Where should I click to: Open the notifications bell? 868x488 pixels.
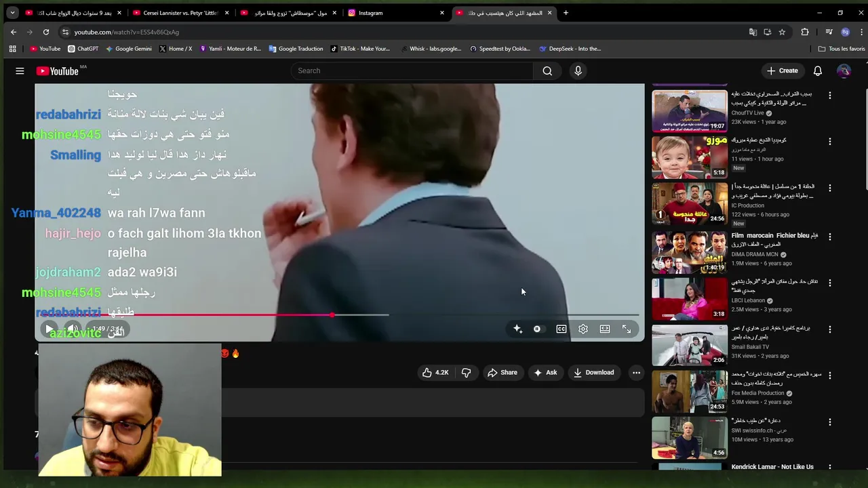818,70
